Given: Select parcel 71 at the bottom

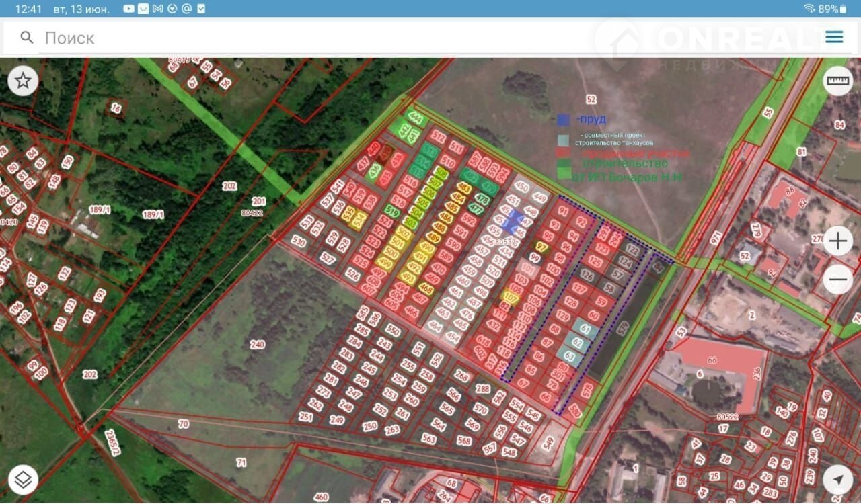Looking at the screenshot, I should pos(241,462).
